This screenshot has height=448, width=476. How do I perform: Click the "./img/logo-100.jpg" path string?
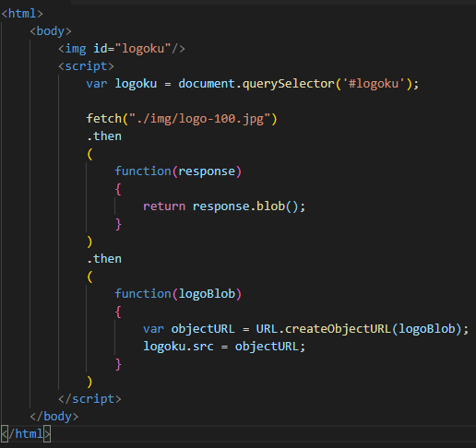(199, 119)
